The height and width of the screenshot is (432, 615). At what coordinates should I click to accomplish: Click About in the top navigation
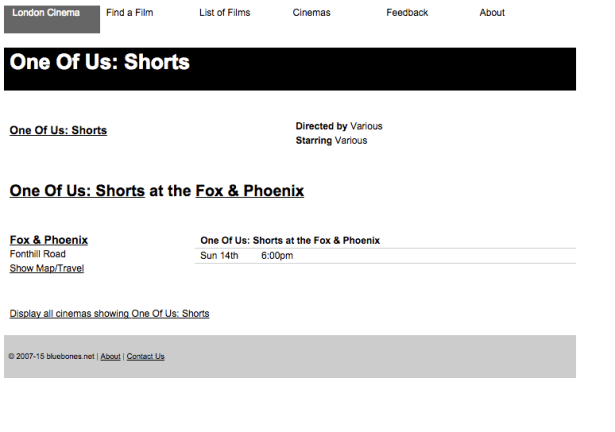tap(492, 13)
